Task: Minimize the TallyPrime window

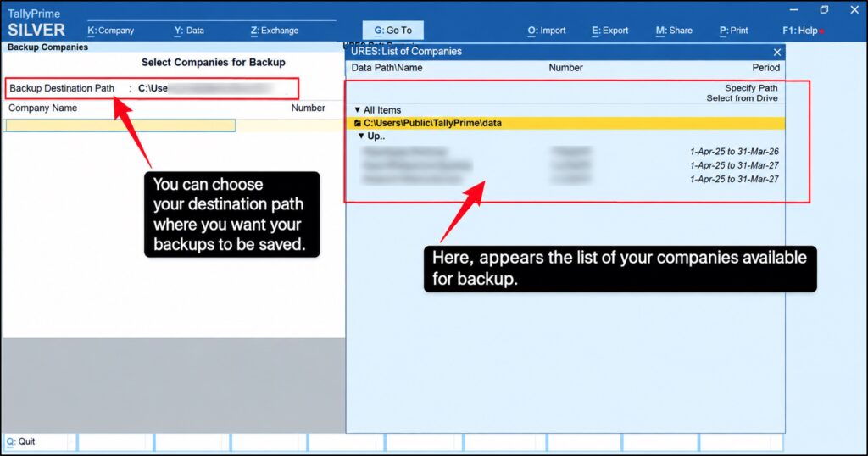Action: pos(793,10)
